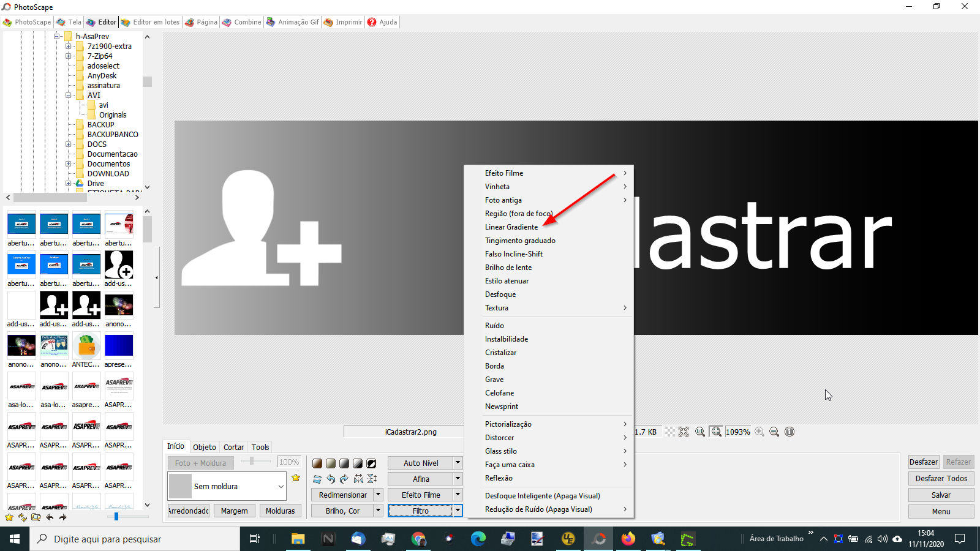Adjust the thumbnail size slider
Screen dimensions: 980x551
pos(116,517)
